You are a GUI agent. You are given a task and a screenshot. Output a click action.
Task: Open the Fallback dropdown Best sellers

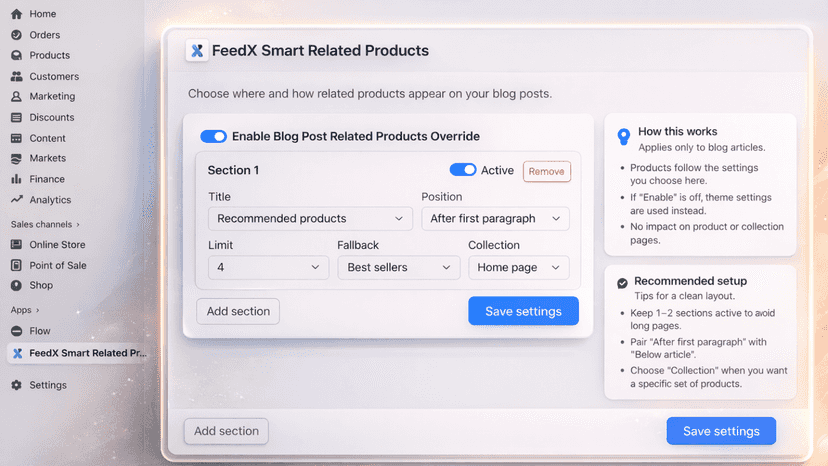pyautogui.click(x=399, y=267)
